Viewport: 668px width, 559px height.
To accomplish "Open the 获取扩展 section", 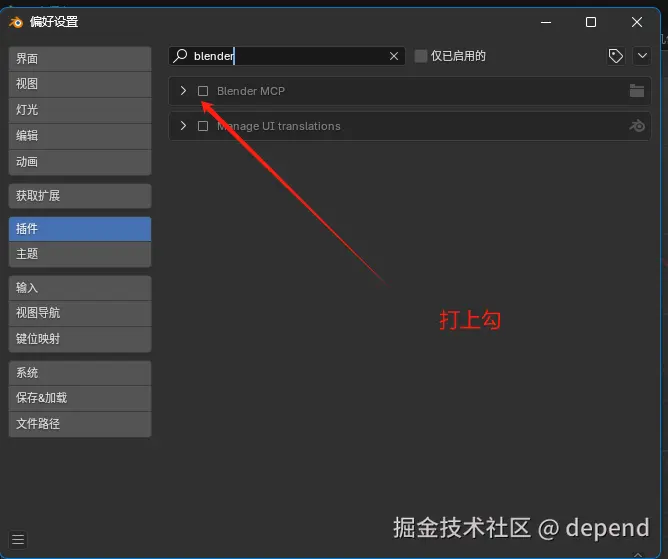I will coord(80,196).
